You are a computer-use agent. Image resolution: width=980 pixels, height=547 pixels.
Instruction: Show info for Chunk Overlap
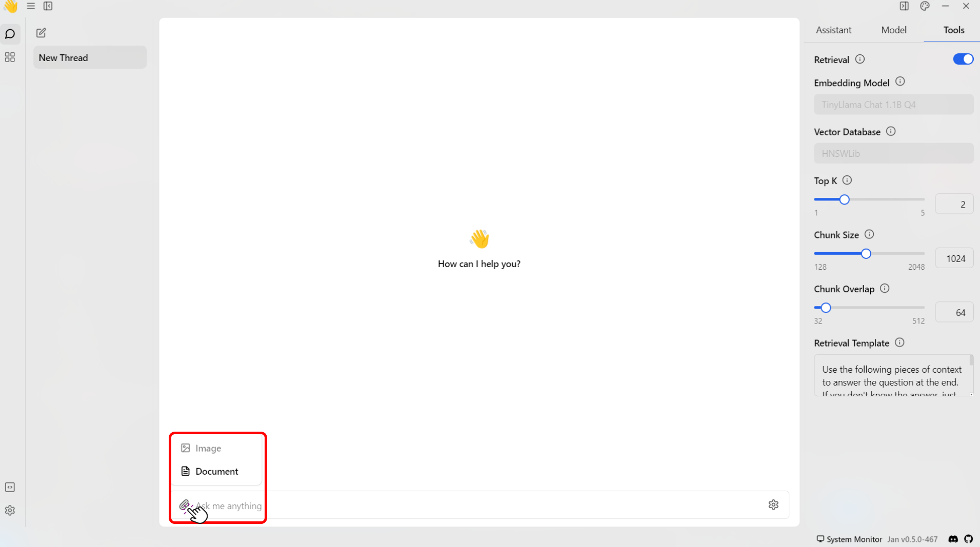[885, 288]
